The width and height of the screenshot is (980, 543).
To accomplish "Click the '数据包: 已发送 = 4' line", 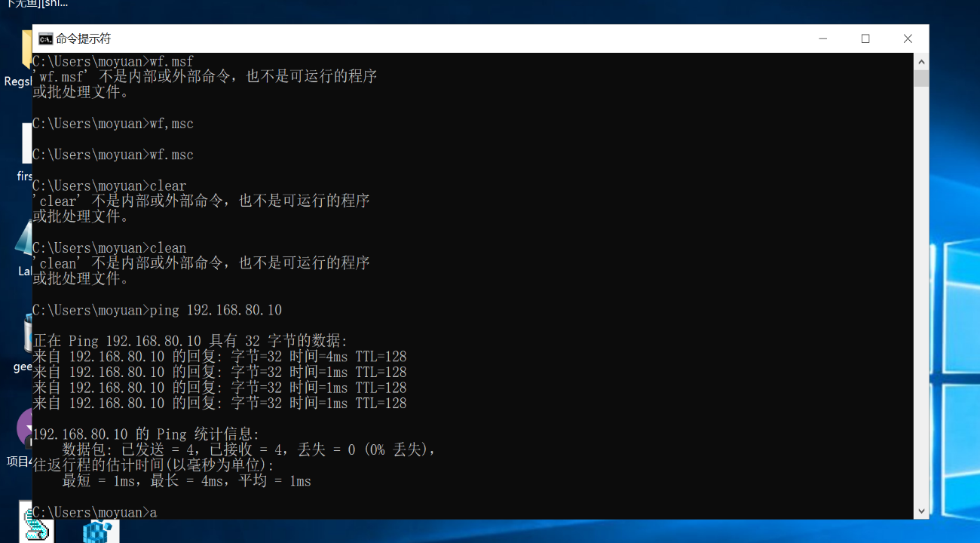I will (250, 449).
